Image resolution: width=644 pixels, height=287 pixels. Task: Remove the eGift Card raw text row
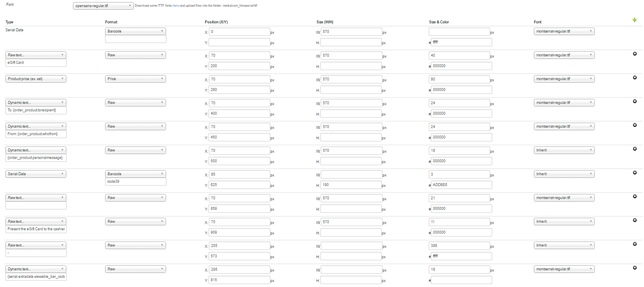tap(634, 54)
